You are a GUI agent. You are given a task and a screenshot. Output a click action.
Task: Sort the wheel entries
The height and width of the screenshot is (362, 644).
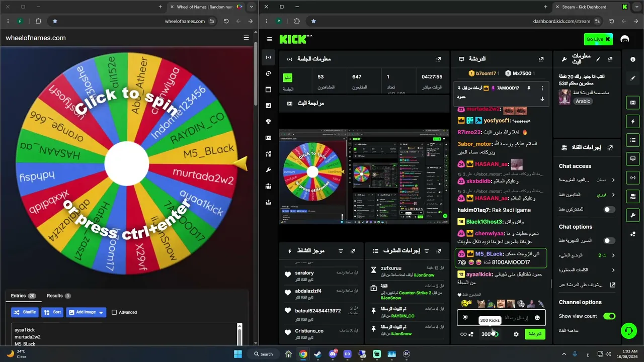[52, 312]
